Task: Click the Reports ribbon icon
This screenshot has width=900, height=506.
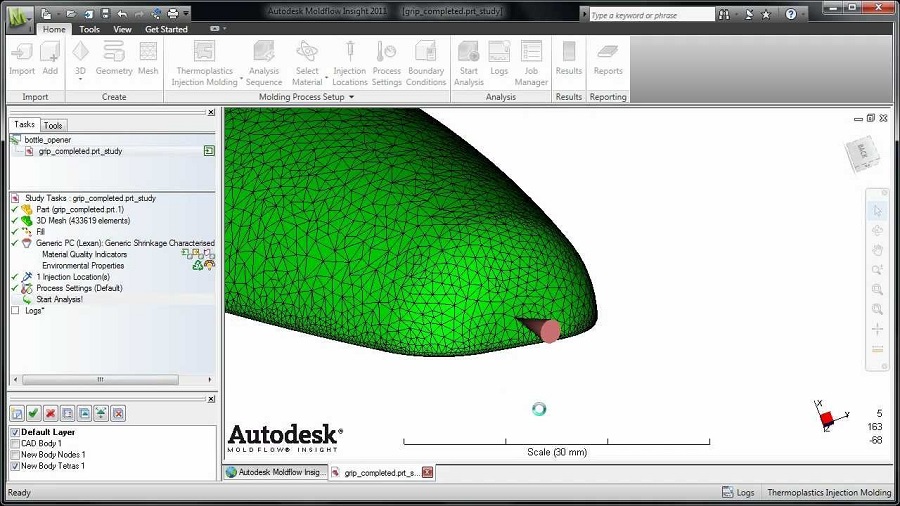Action: [x=608, y=58]
